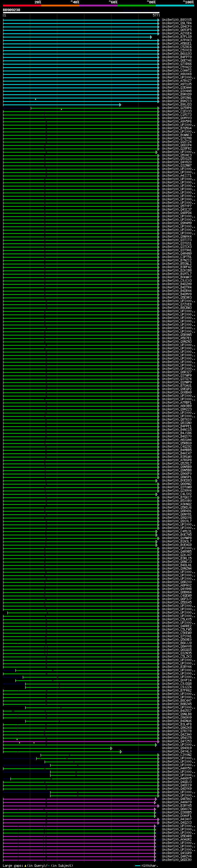197x868 pixels.
Task: Open the UniRef100_Q6ET46 entry
Action: coord(177,60)
